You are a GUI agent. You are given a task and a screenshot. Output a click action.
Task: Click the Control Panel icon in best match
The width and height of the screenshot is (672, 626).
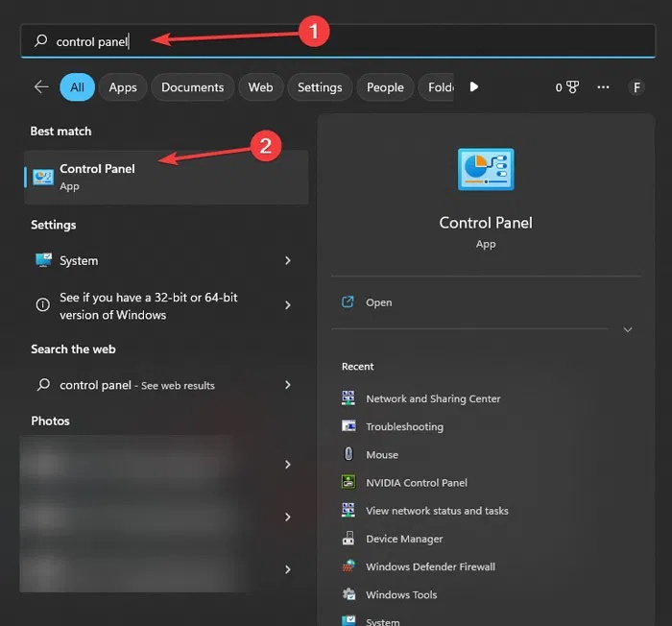pyautogui.click(x=43, y=177)
